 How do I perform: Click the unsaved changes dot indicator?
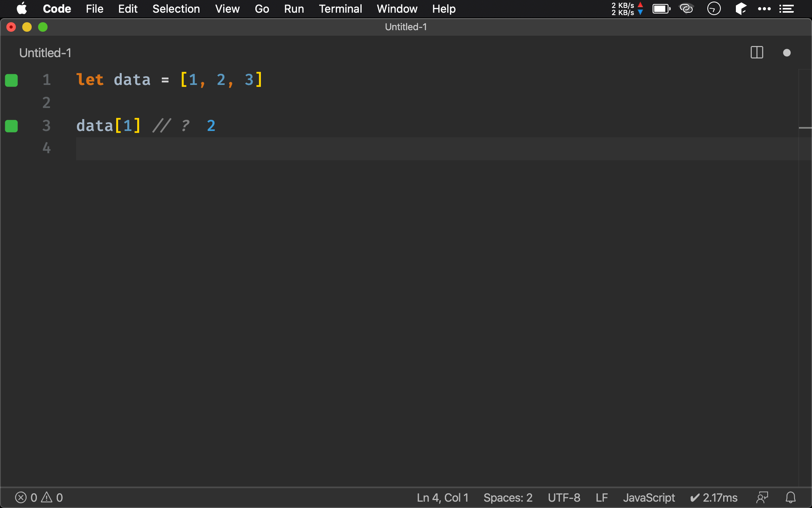[x=787, y=53]
